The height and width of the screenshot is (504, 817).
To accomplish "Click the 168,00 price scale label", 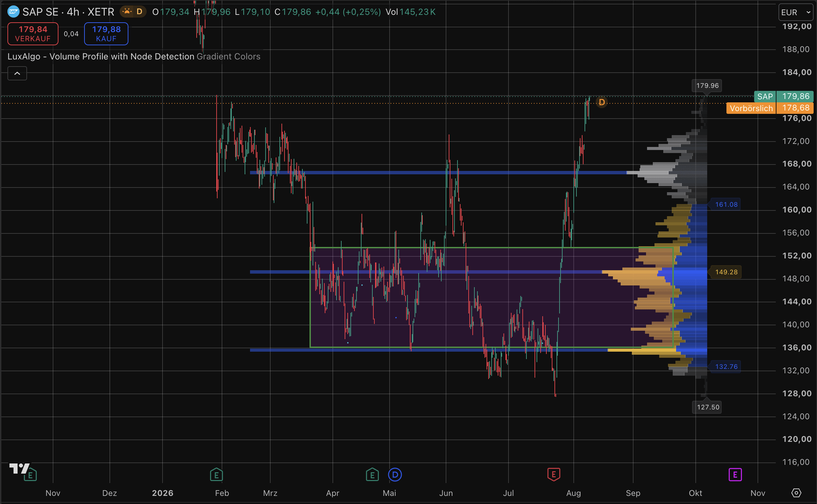I will pyautogui.click(x=797, y=164).
